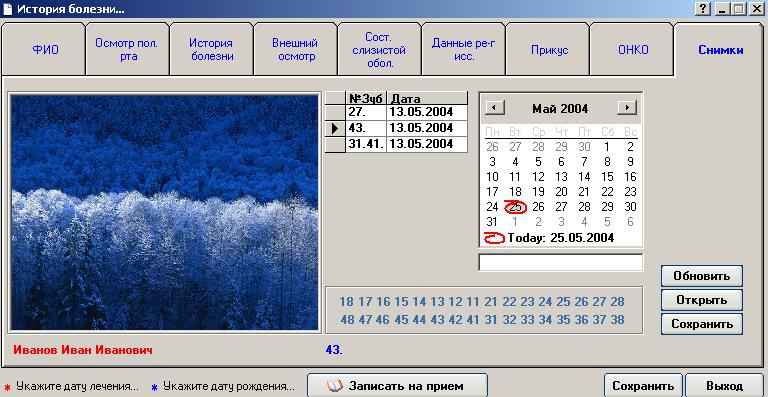Click the Записать на прием button
Image resolution: width=768 pixels, height=397 pixels.
(397, 386)
